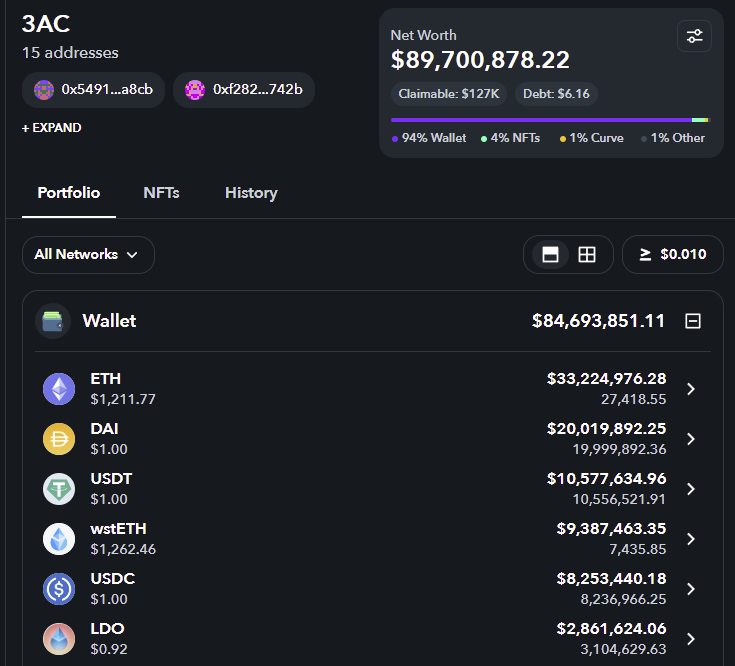This screenshot has width=735, height=666.
Task: Click the USDT balance 10,556,521.91
Action: click(x=619, y=499)
